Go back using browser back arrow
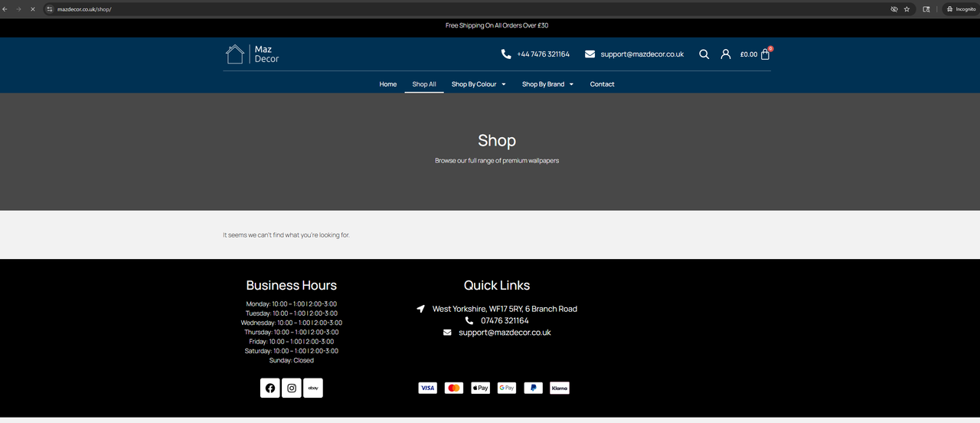 5,9
